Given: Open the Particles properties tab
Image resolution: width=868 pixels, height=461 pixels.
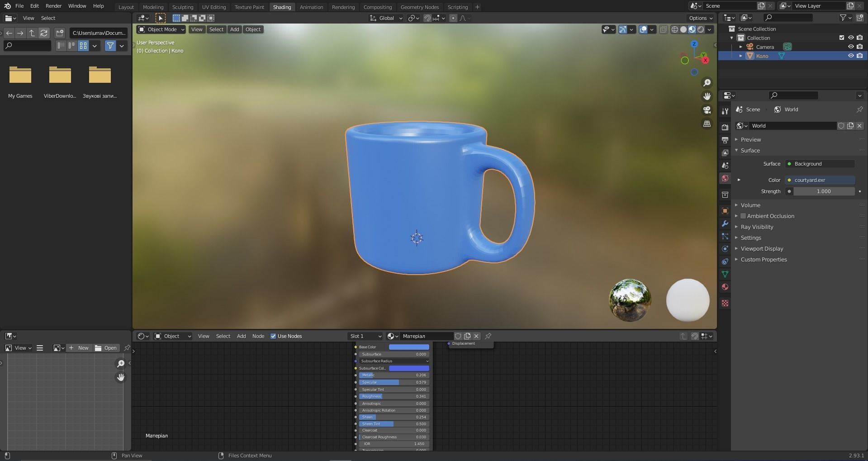Looking at the screenshot, I should click(725, 236).
